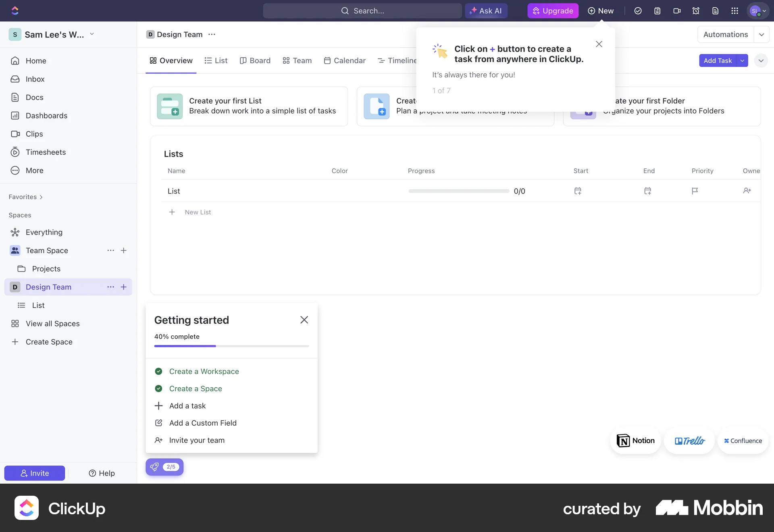Set priority using the flag icon on List row

(695, 191)
